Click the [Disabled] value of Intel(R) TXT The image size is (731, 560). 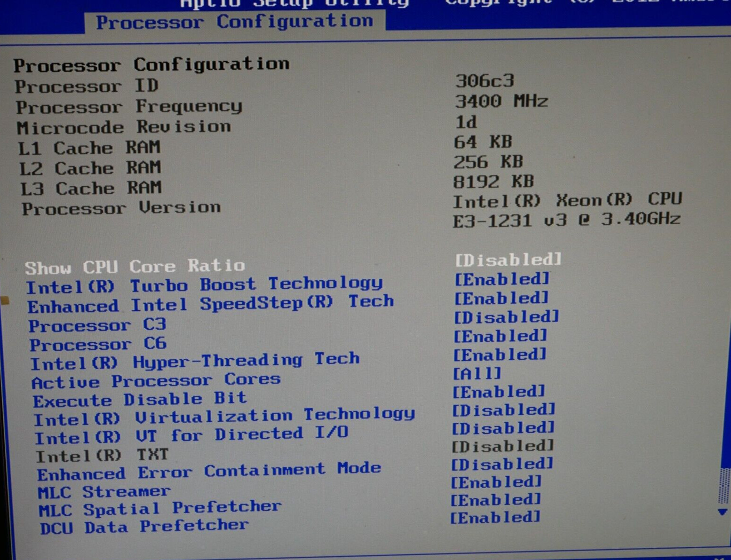[503, 446]
